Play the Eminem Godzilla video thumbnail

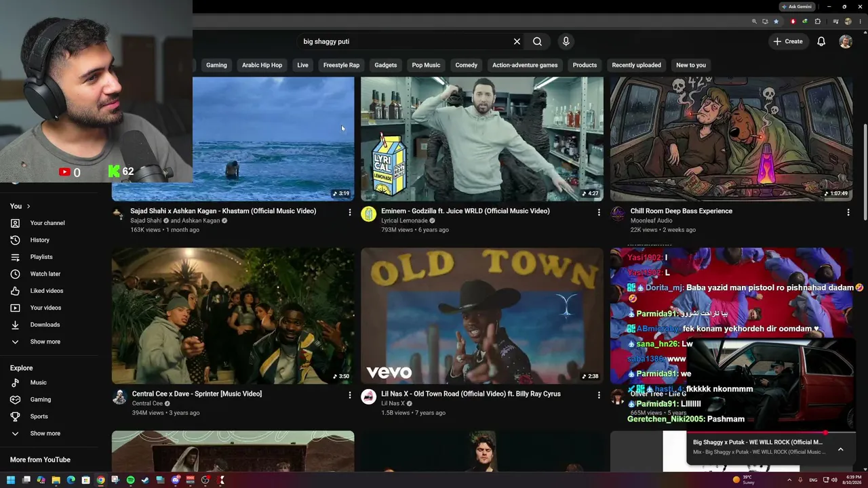coord(481,138)
